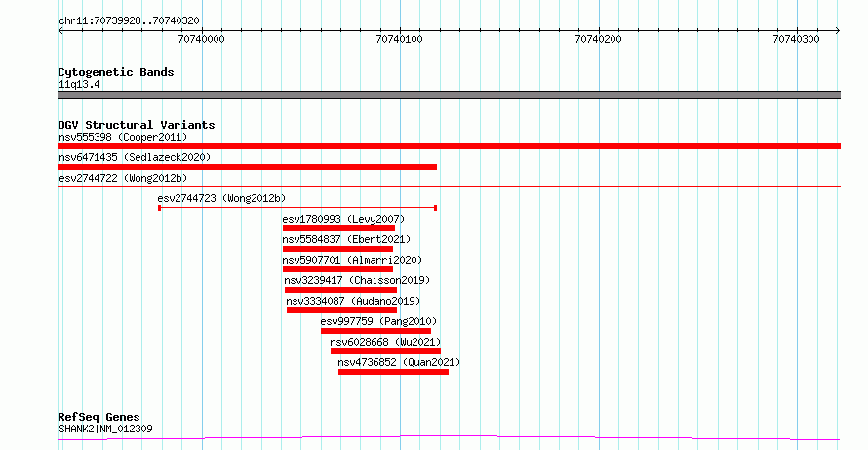The height and width of the screenshot is (450, 868).
Task: Open the esv1780993 (Levy2007) label
Action: (x=343, y=219)
